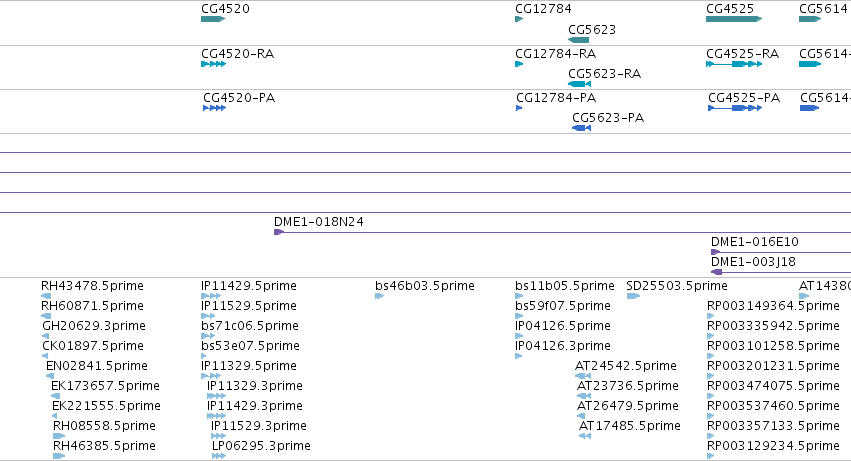The width and height of the screenshot is (851, 461).
Task: Select the CG5623 label text
Action: pyautogui.click(x=592, y=29)
